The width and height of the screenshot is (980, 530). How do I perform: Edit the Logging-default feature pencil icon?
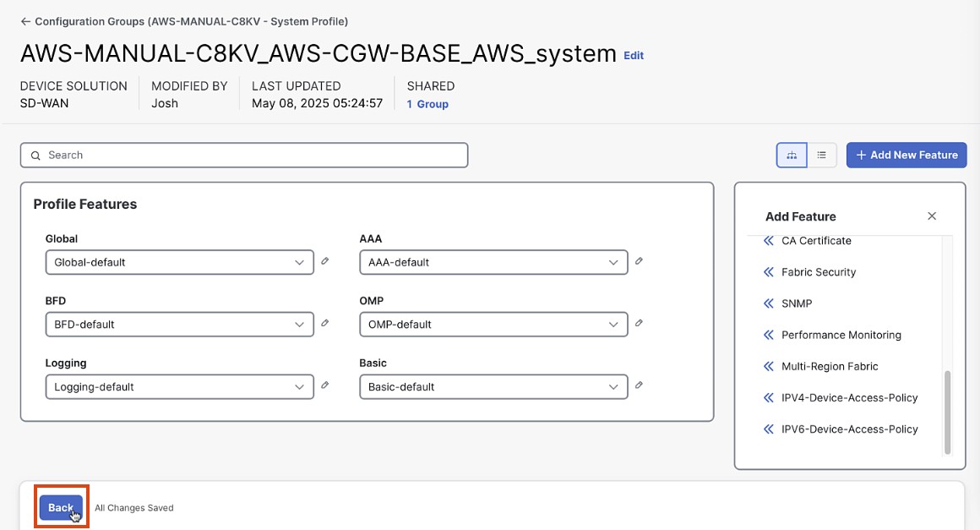(325, 385)
